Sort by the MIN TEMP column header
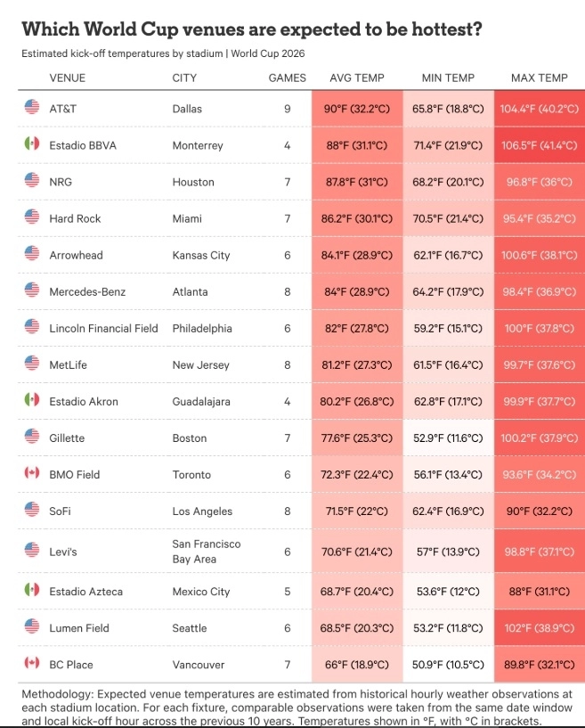 tap(448, 78)
